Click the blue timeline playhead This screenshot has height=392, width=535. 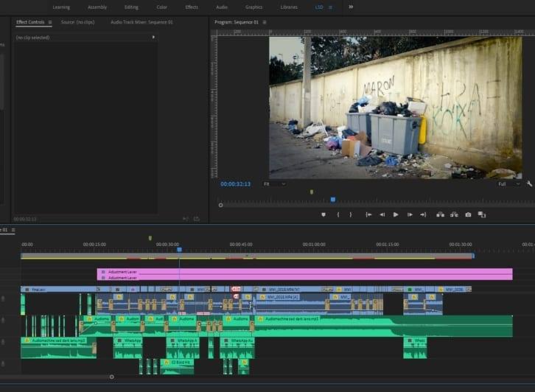[180, 250]
